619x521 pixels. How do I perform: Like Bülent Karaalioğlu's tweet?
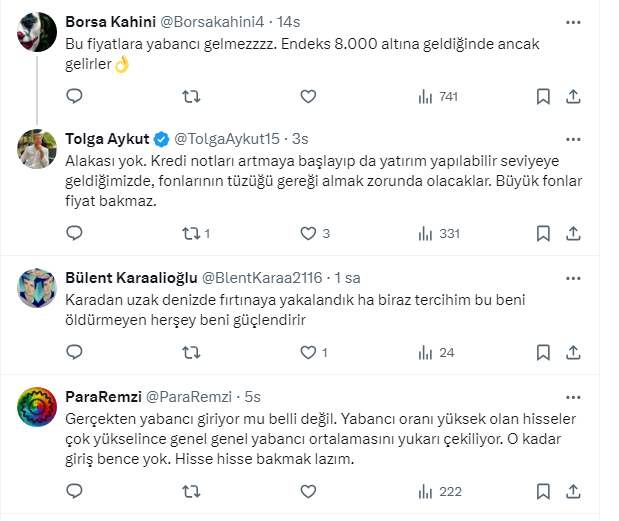[x=309, y=353]
